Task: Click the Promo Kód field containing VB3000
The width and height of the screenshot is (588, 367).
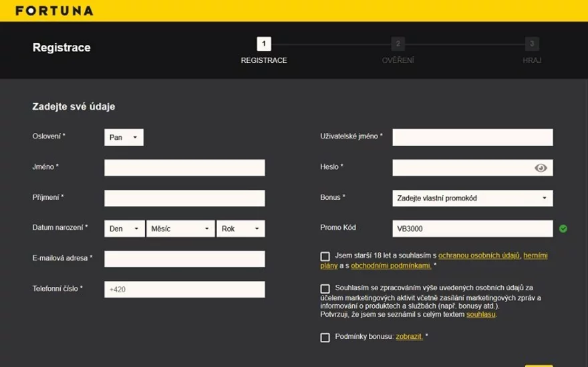Action: coord(472,229)
